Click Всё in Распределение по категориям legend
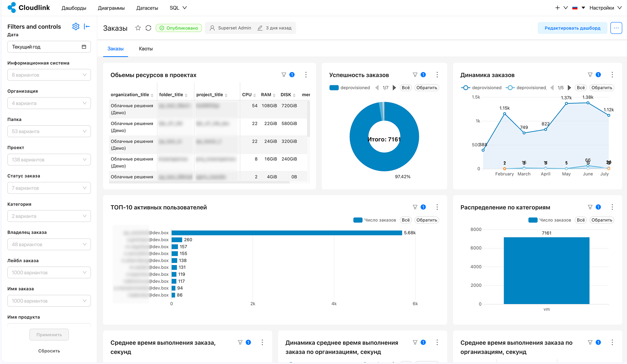This screenshot has height=364, width=627. tap(581, 220)
